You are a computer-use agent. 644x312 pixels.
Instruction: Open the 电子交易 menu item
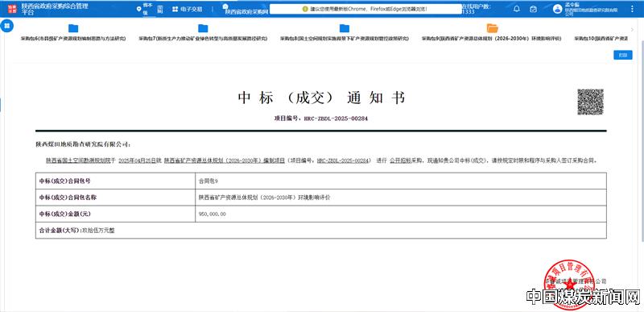point(188,9)
